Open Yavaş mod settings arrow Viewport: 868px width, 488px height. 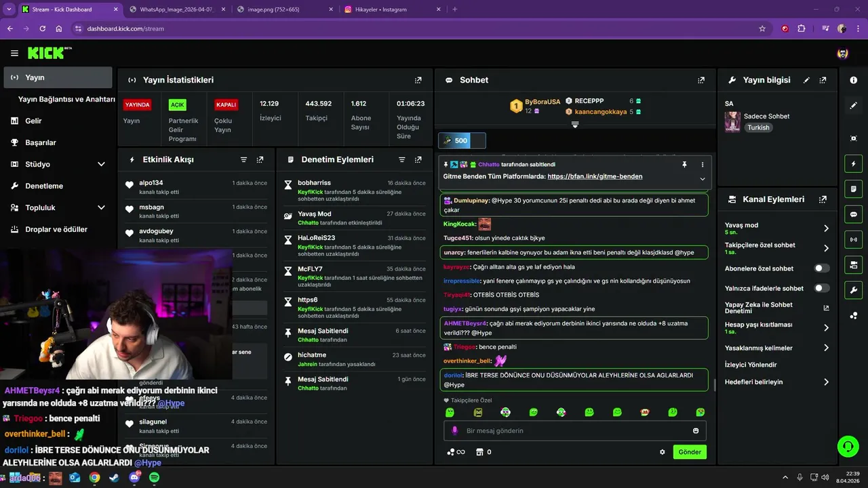(826, 228)
